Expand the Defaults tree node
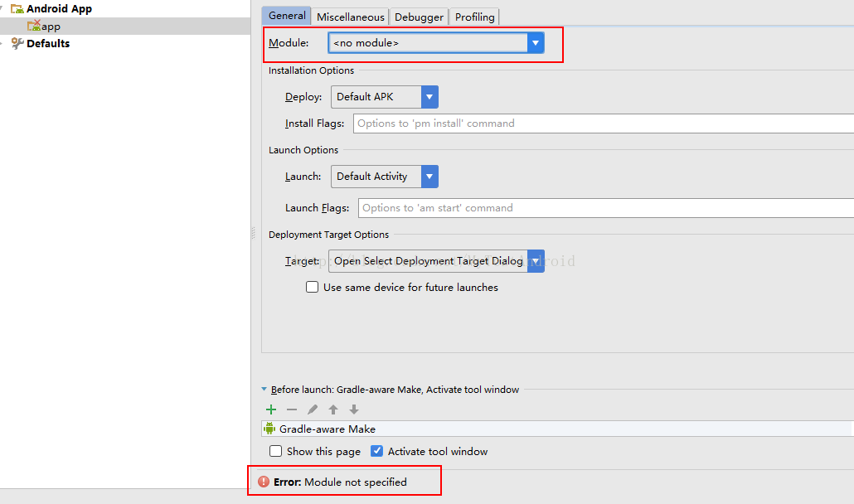 [x=2, y=43]
